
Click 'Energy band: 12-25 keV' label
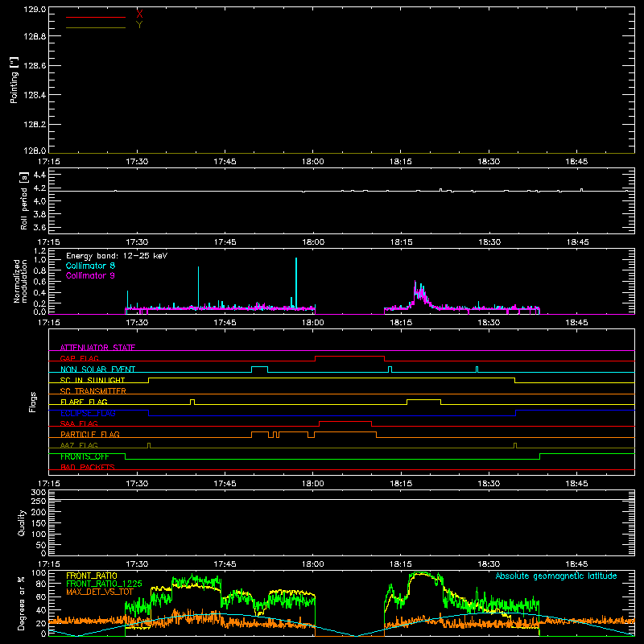click(117, 256)
